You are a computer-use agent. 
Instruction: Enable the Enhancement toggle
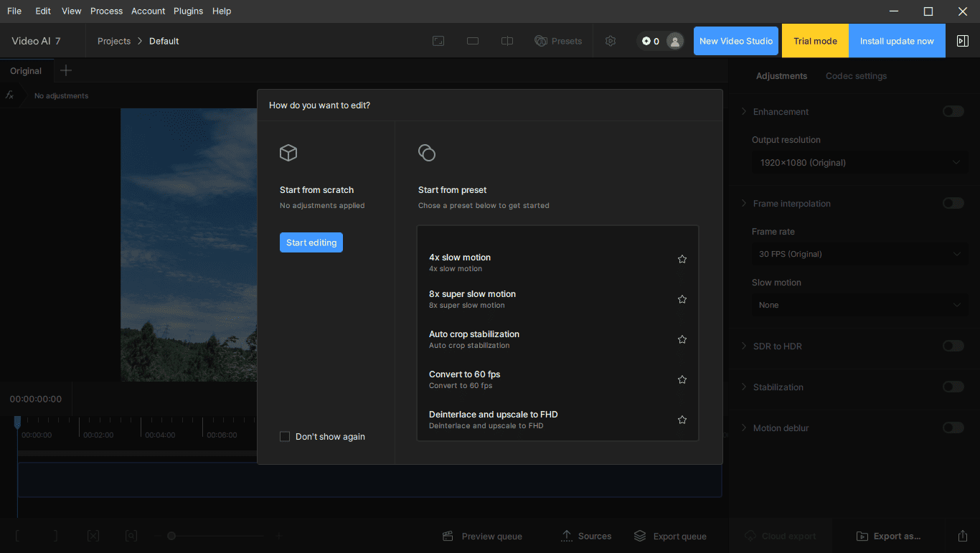[x=953, y=111]
